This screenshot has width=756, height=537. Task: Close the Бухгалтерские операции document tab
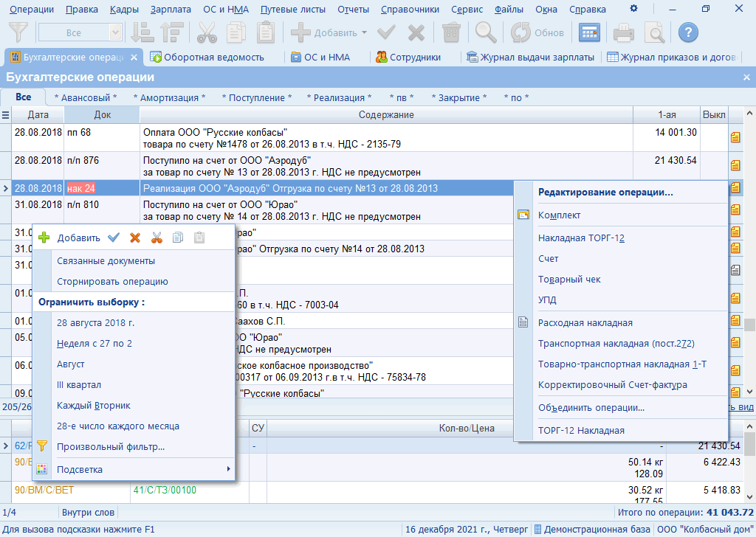tap(134, 57)
